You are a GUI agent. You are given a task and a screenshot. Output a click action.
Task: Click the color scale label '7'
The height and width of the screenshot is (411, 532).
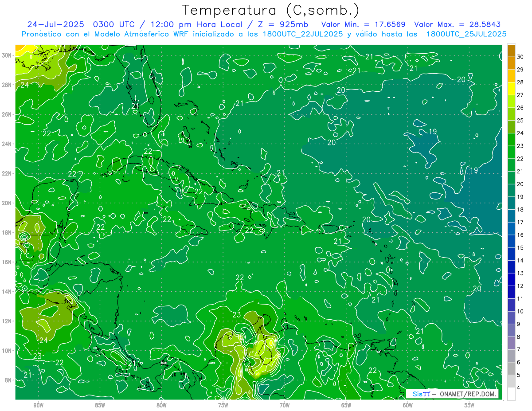click(x=519, y=350)
